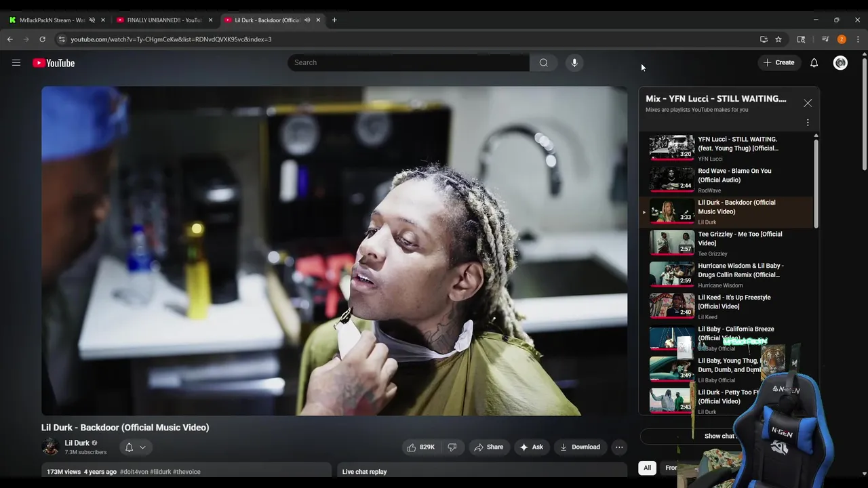
Task: Close the Mix playlist panel
Action: pyautogui.click(x=808, y=103)
